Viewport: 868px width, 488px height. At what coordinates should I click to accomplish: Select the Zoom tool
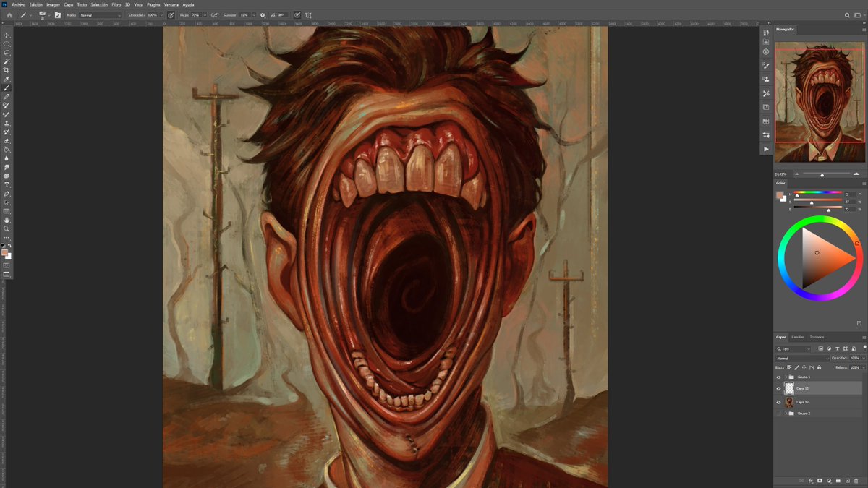(7, 229)
